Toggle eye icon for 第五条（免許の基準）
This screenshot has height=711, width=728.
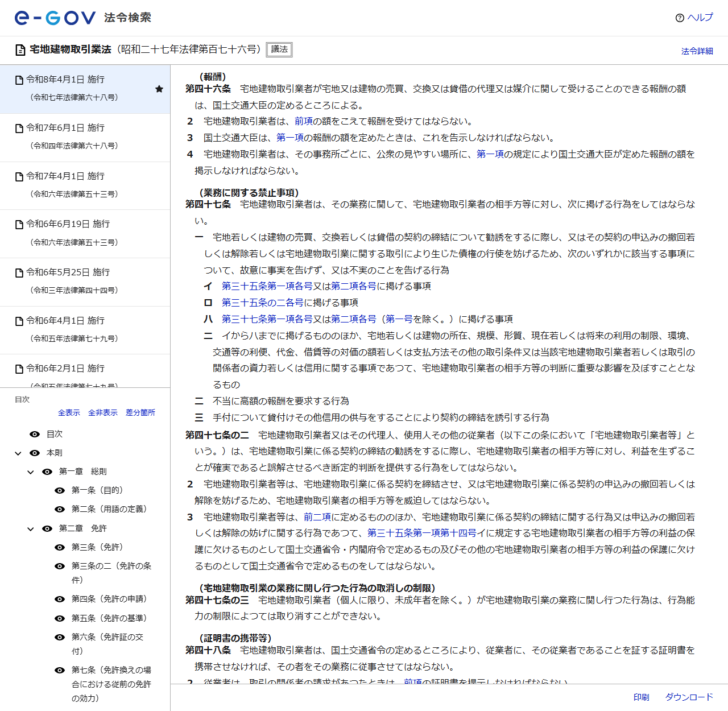60,618
